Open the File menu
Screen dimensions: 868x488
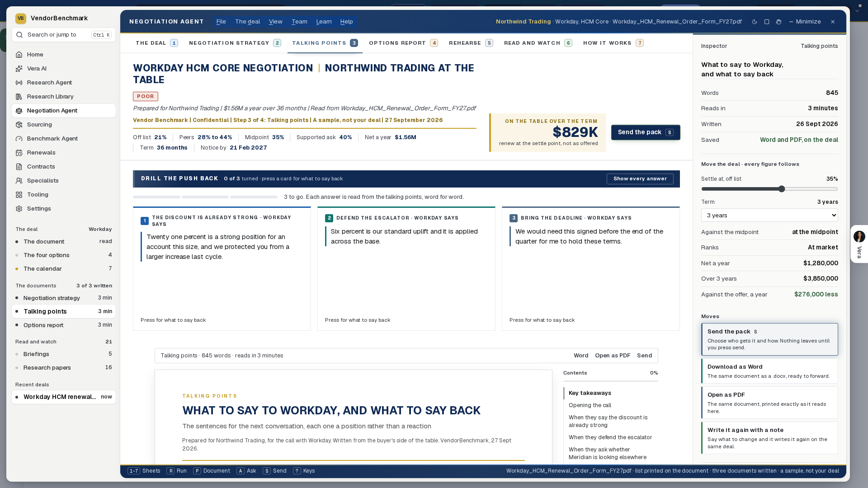221,22
